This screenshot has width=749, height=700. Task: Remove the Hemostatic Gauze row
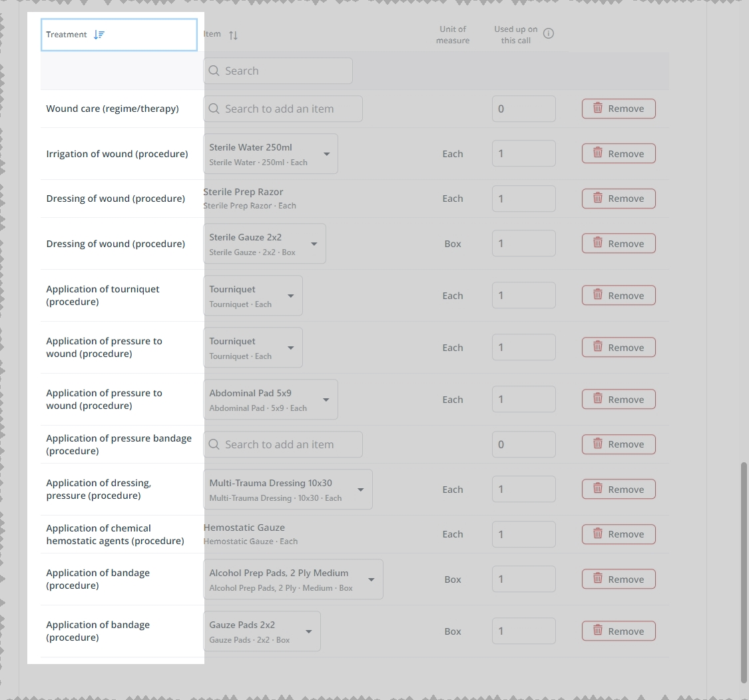tap(619, 534)
